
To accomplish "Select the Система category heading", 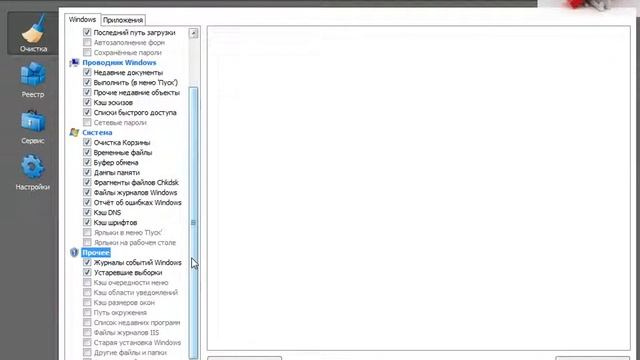I will pyautogui.click(x=97, y=132).
